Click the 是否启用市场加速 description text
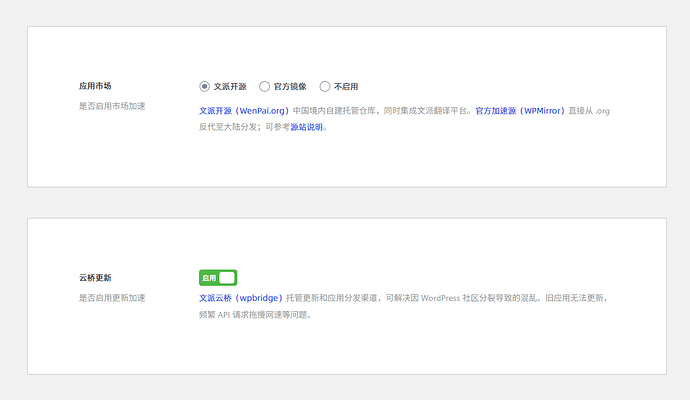Viewport: 690px width, 400px height. coord(112,106)
